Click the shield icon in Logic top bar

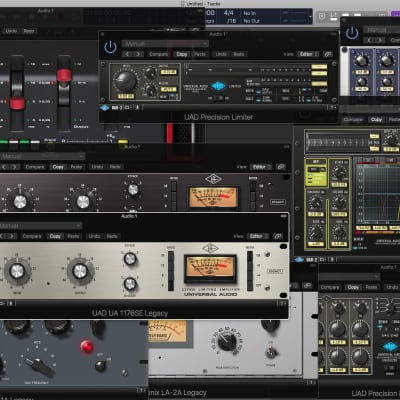click(322, 17)
